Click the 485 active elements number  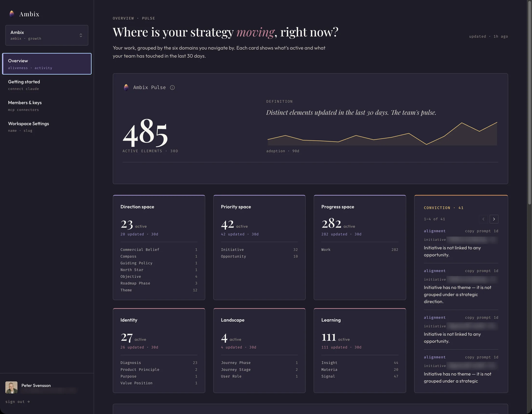pos(145,133)
